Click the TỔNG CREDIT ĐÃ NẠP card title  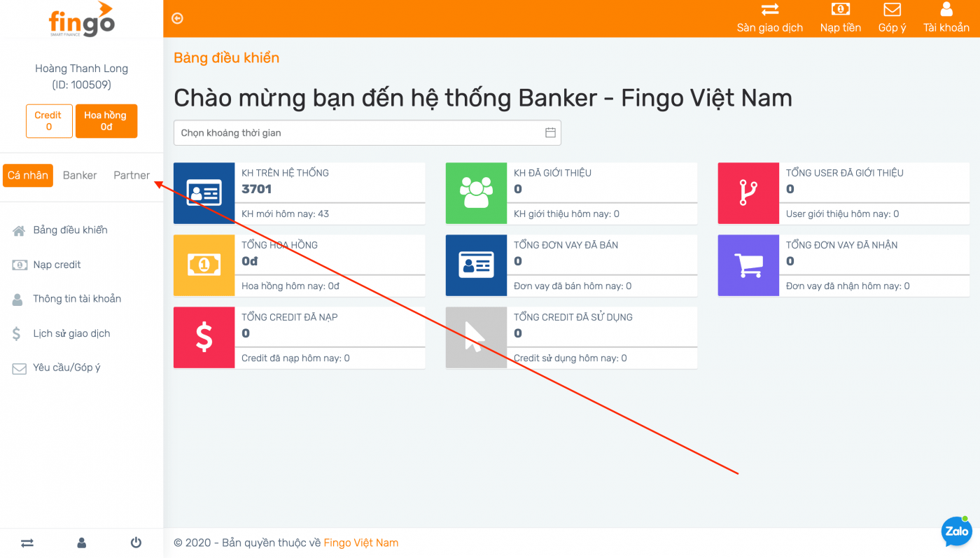click(290, 317)
